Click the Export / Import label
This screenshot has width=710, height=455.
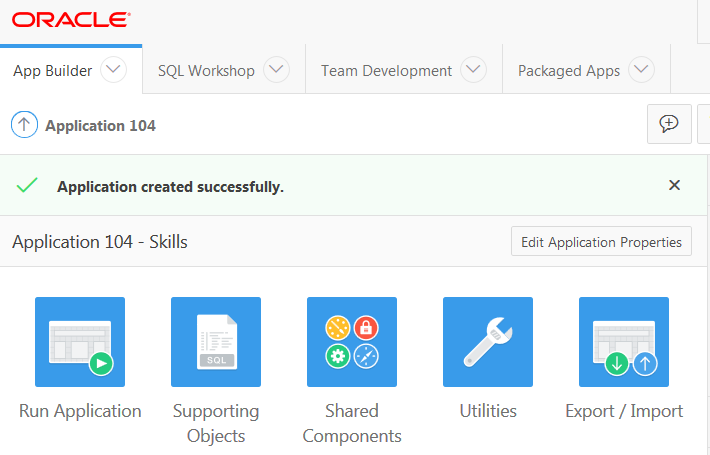pos(624,411)
